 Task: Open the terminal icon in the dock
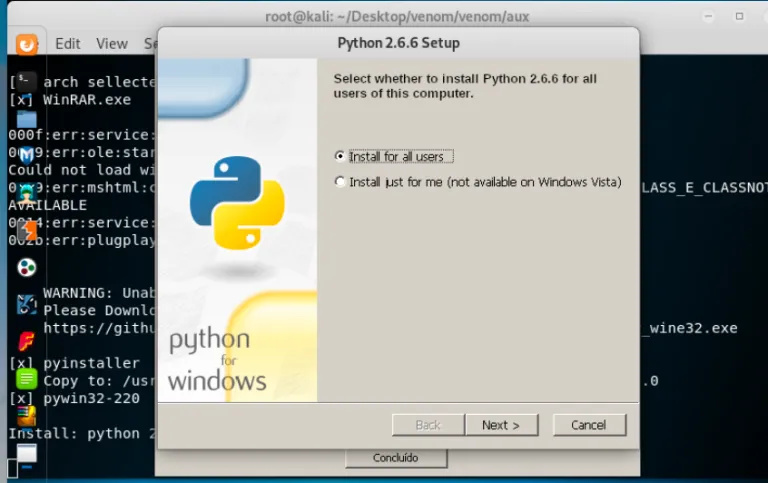[x=27, y=81]
